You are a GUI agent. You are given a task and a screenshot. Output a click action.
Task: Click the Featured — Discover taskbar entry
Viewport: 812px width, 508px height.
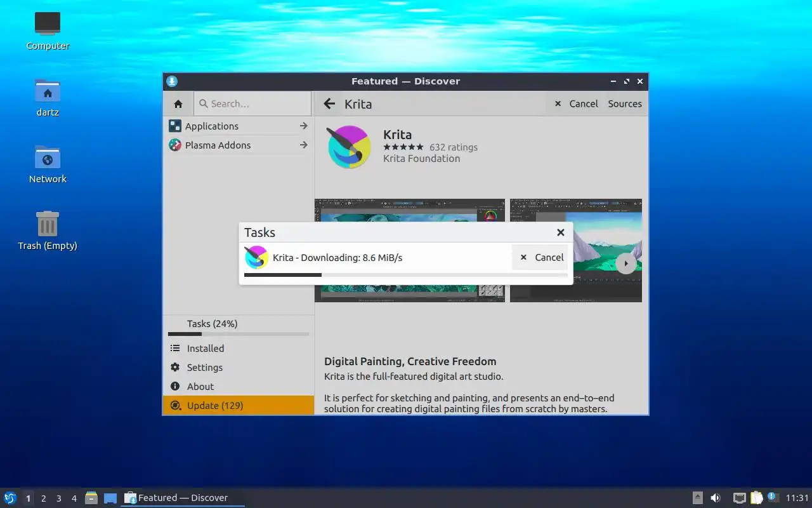[183, 498]
